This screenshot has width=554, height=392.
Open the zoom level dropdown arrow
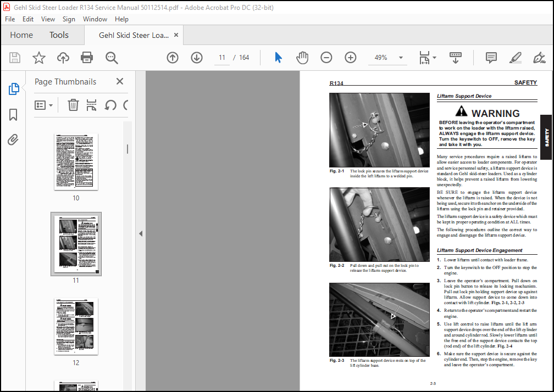[x=401, y=58]
